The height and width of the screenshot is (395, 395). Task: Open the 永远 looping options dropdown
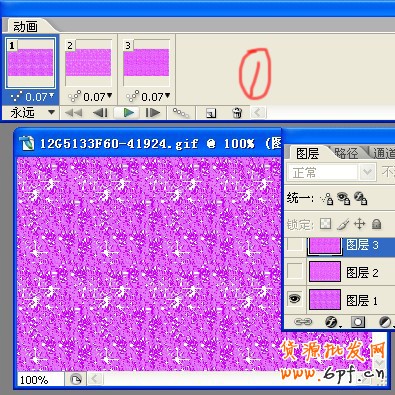[32, 113]
